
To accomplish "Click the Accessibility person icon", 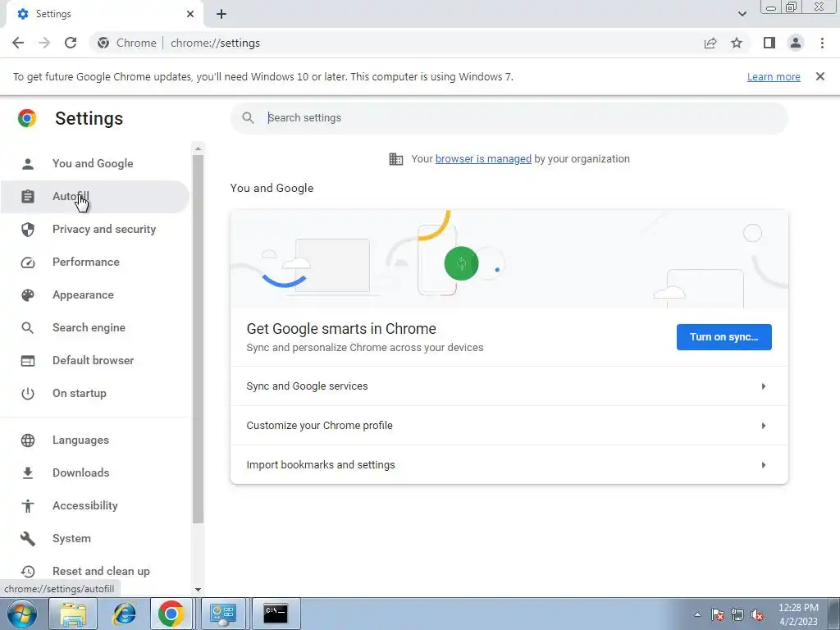I will point(27,505).
